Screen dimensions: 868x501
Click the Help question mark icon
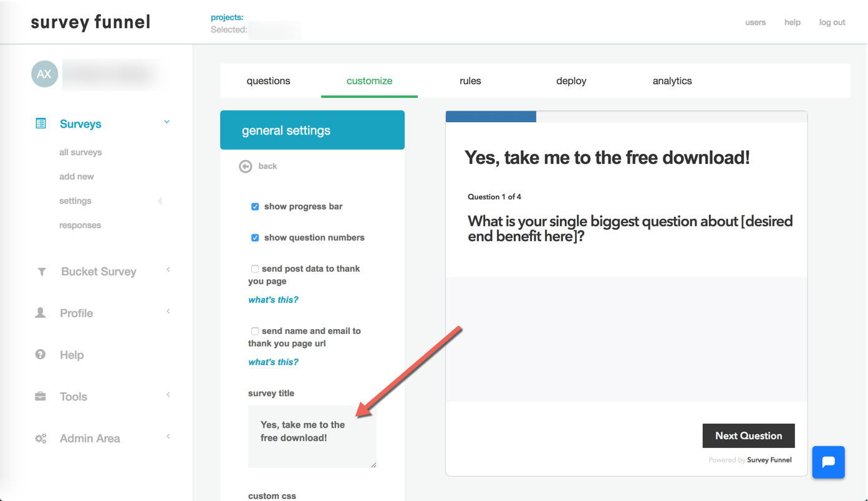pos(41,355)
